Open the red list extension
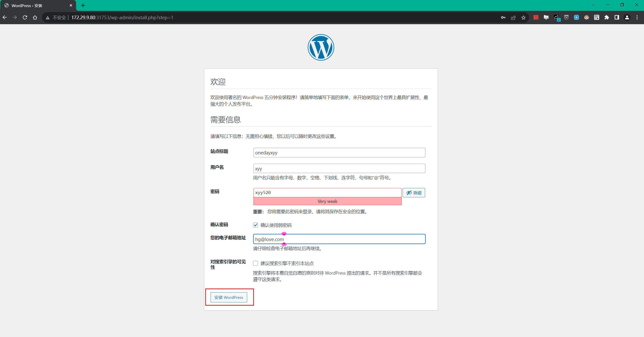644x337 pixels. pyautogui.click(x=536, y=17)
